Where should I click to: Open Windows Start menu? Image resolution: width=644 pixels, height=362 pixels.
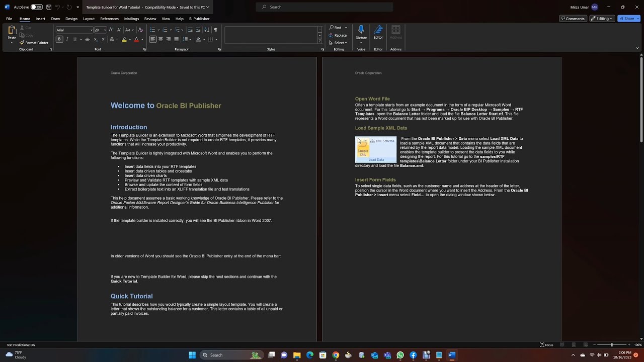coord(192,355)
